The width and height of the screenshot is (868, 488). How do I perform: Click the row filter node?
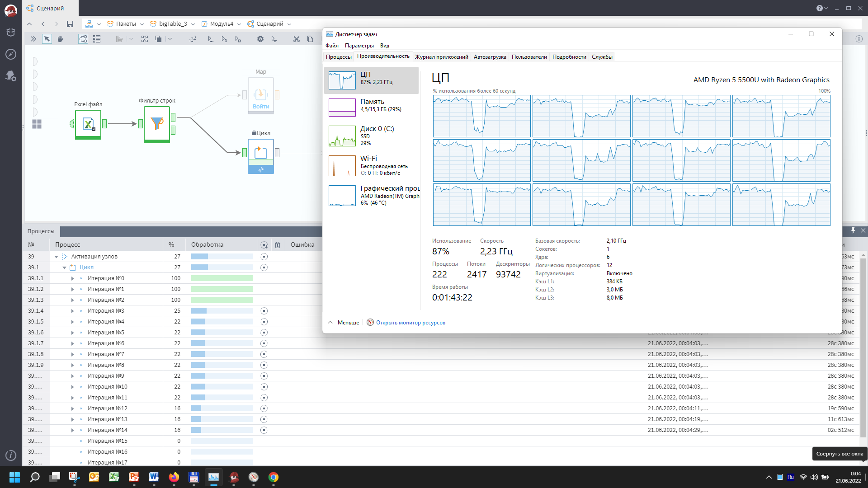pos(157,124)
